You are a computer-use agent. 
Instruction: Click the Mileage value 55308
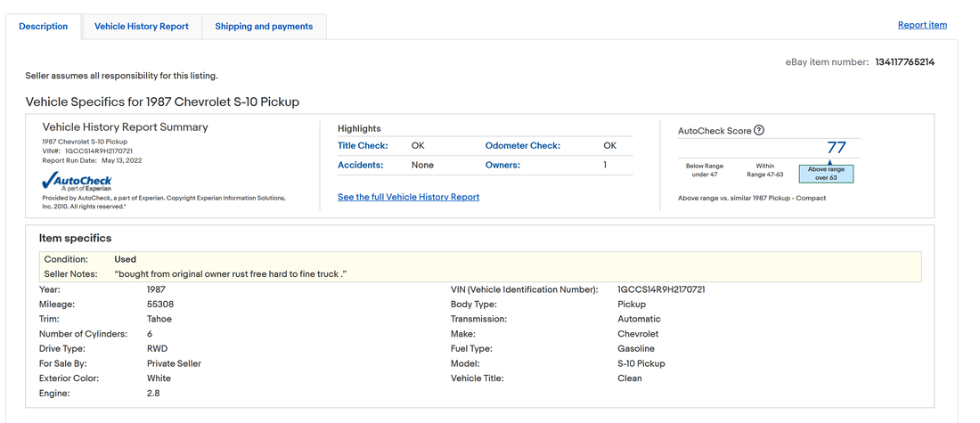coord(160,305)
